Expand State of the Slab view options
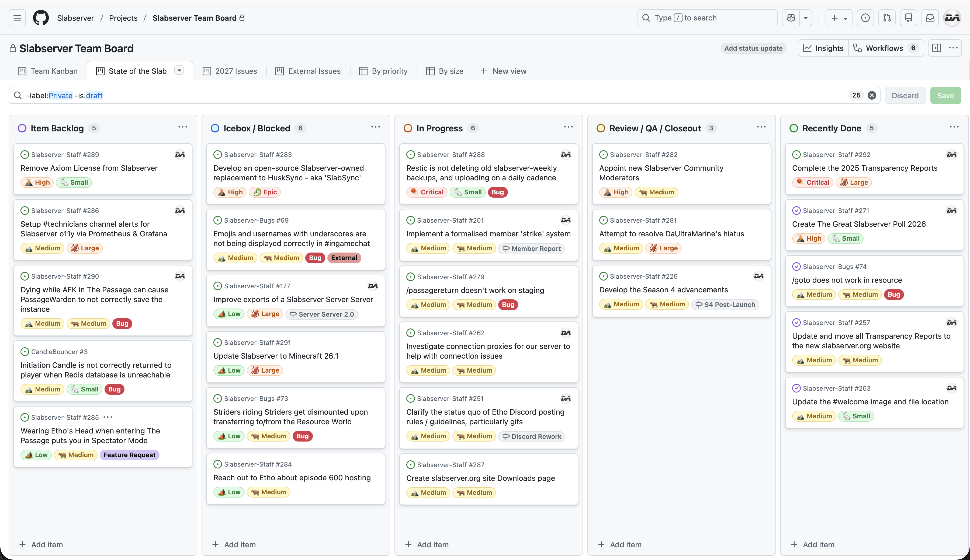The width and height of the screenshot is (970, 560). click(x=179, y=70)
